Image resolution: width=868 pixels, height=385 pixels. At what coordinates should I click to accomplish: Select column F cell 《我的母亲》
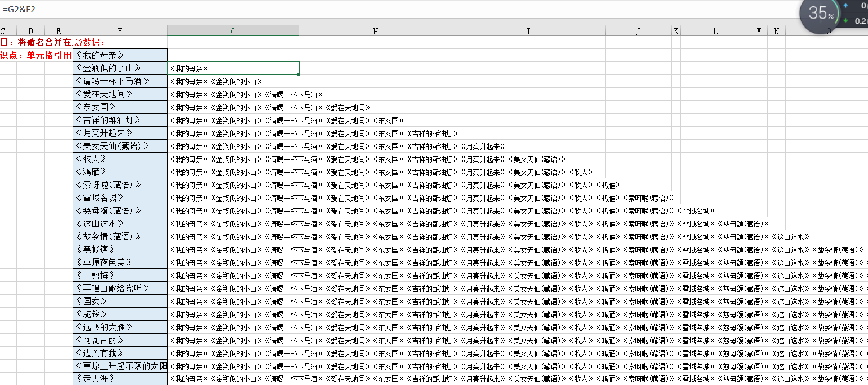120,55
